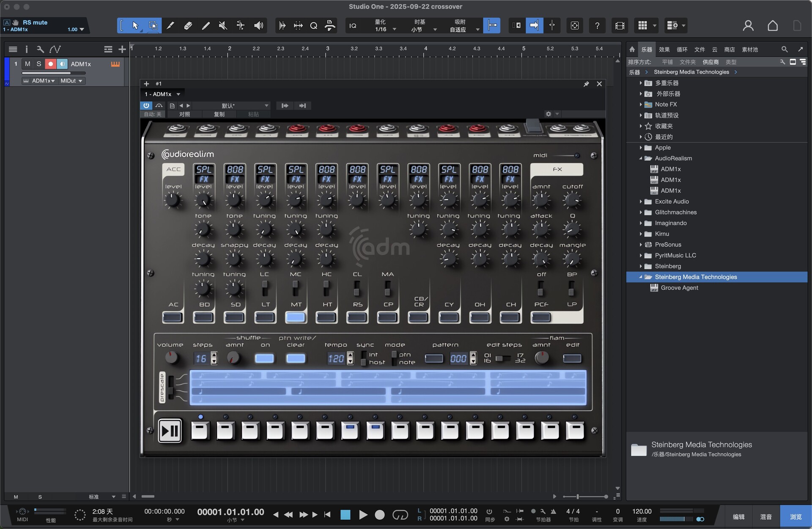Click the BD instrument select button
This screenshot has height=529, width=812.
tap(203, 317)
